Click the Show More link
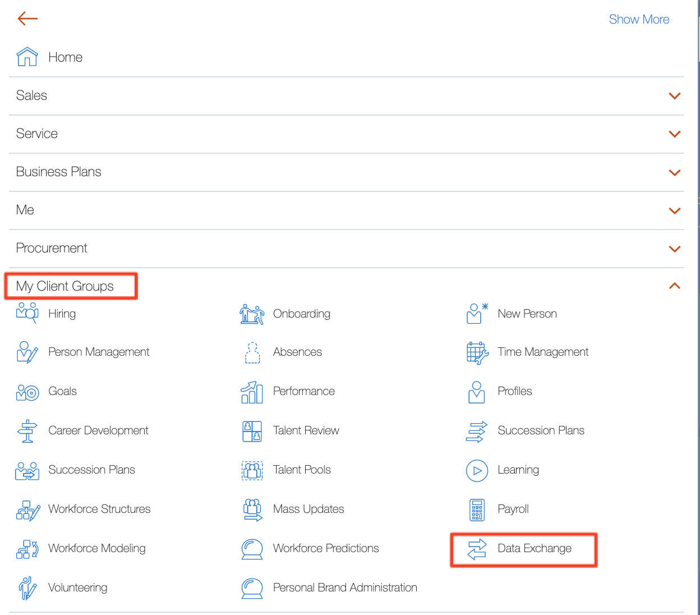This screenshot has width=700, height=615. (x=639, y=19)
